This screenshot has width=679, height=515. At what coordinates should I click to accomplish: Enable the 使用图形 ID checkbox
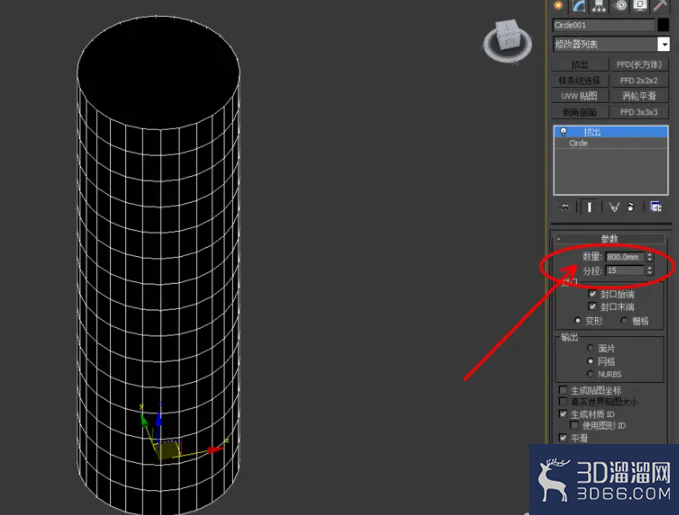tap(574, 425)
